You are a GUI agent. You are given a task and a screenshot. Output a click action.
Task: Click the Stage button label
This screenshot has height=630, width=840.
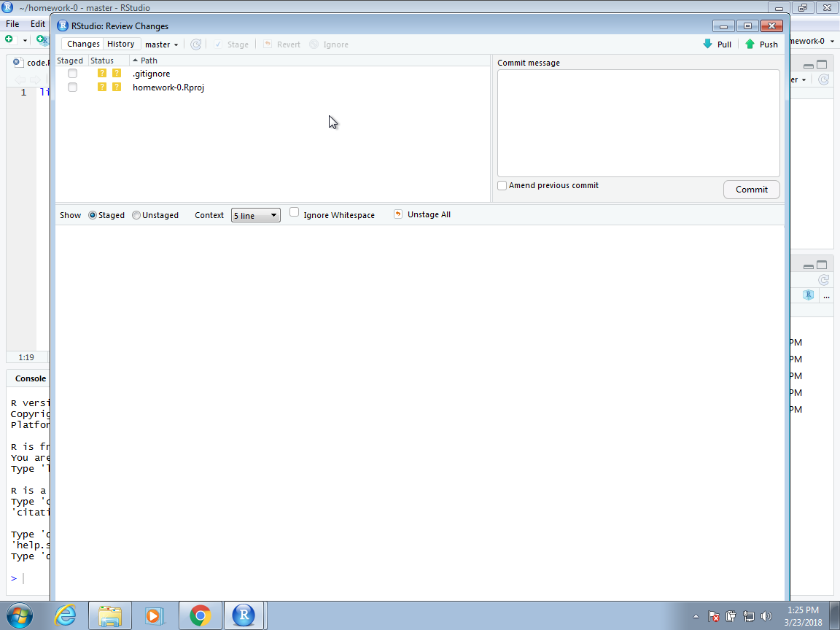click(x=238, y=44)
